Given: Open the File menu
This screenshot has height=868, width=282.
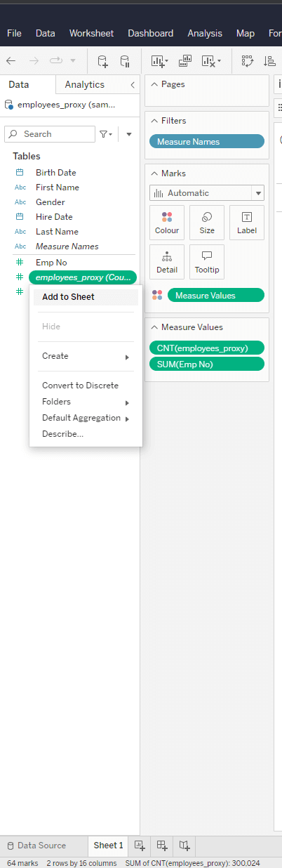Looking at the screenshot, I should pyautogui.click(x=14, y=33).
